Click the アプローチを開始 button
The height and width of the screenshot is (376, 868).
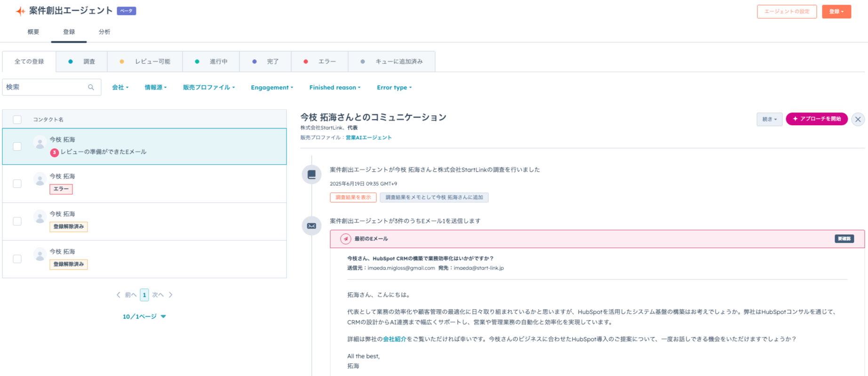click(816, 119)
